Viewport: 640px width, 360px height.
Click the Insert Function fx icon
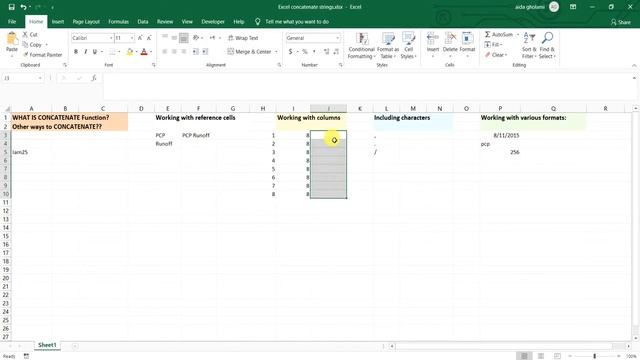(x=94, y=78)
